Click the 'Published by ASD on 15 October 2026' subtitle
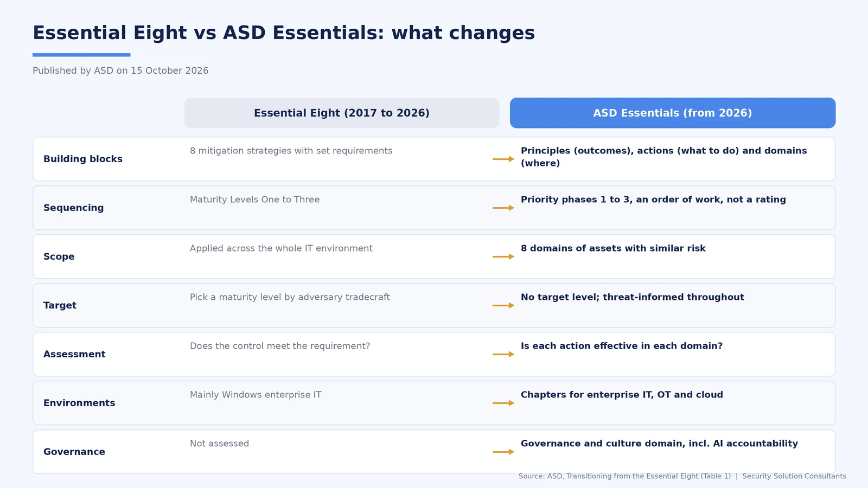This screenshot has width=868, height=488. pos(120,70)
